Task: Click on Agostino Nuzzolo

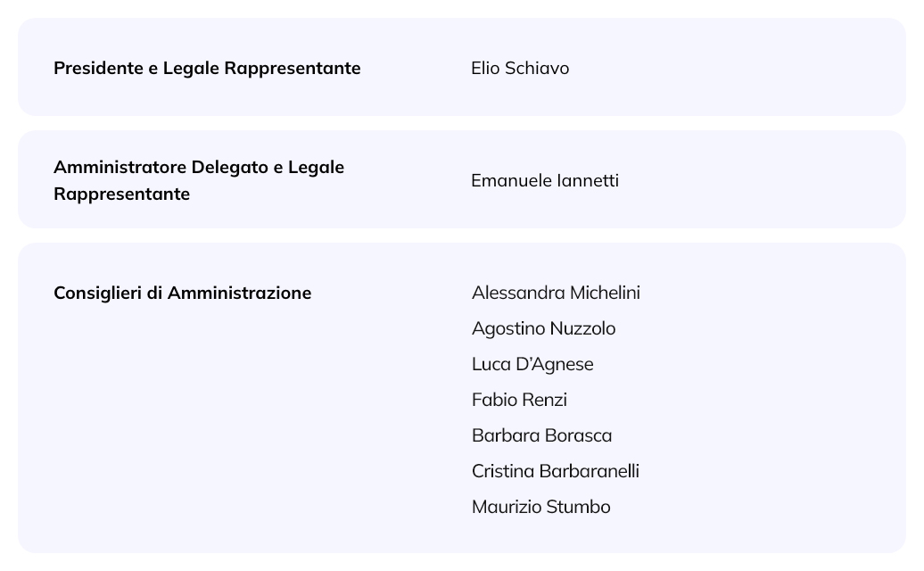Action: click(x=543, y=329)
